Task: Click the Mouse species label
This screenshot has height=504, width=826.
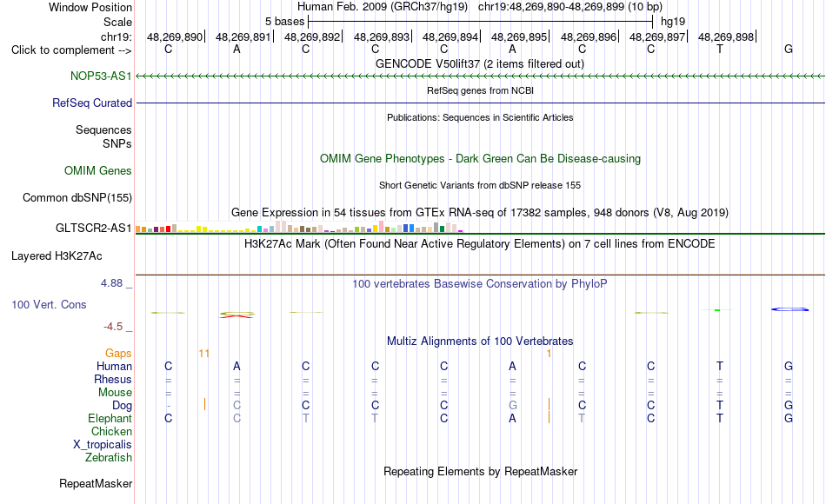Action: (115, 393)
